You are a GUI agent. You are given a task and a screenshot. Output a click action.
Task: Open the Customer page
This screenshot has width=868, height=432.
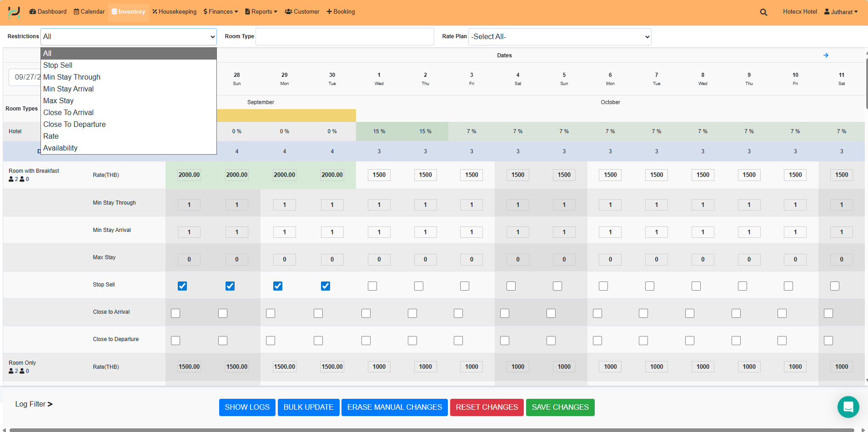(x=302, y=12)
